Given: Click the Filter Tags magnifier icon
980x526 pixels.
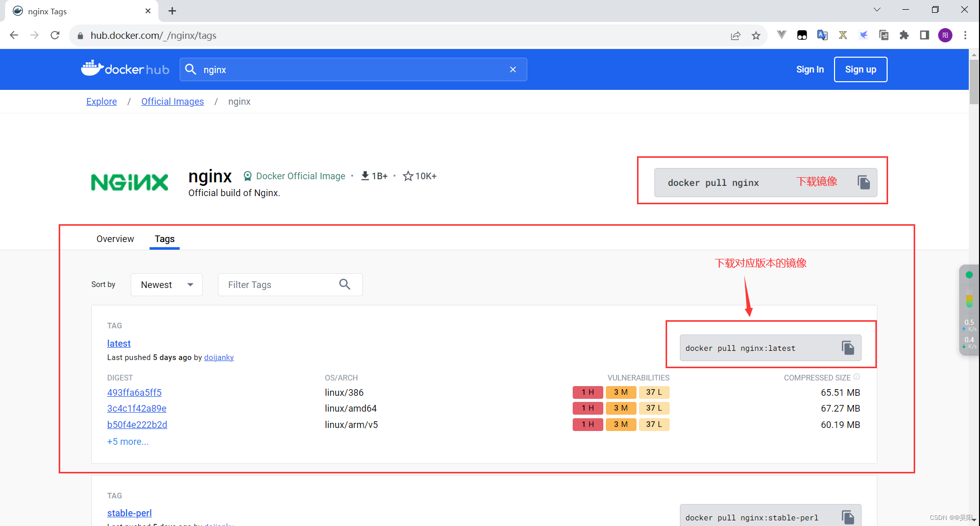Looking at the screenshot, I should (345, 284).
